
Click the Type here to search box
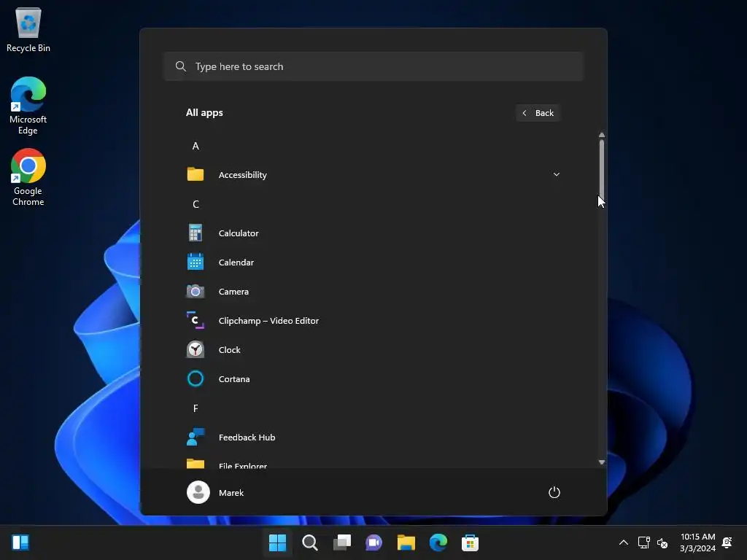373,66
